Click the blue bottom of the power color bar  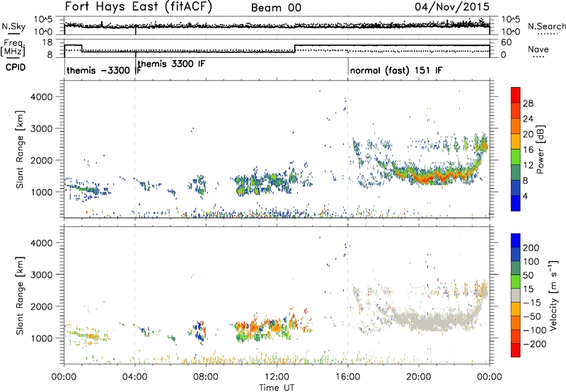pos(516,203)
